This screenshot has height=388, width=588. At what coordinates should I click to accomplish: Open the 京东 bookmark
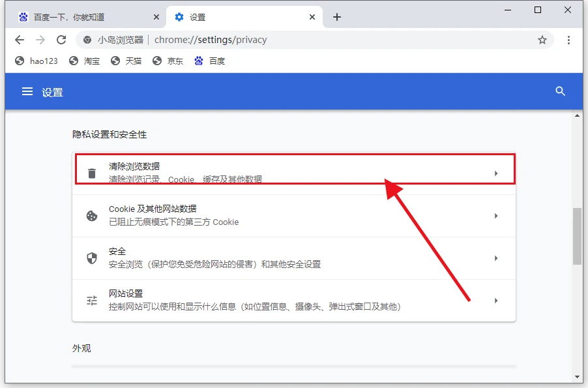point(168,61)
